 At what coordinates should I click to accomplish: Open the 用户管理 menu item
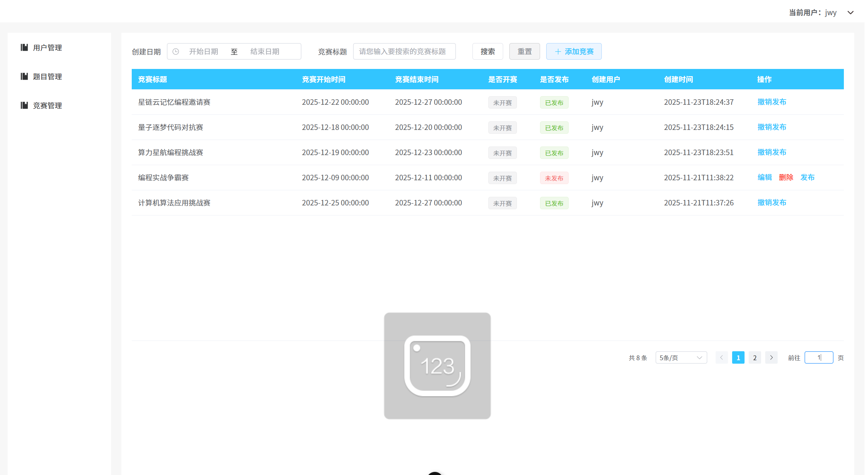point(47,48)
